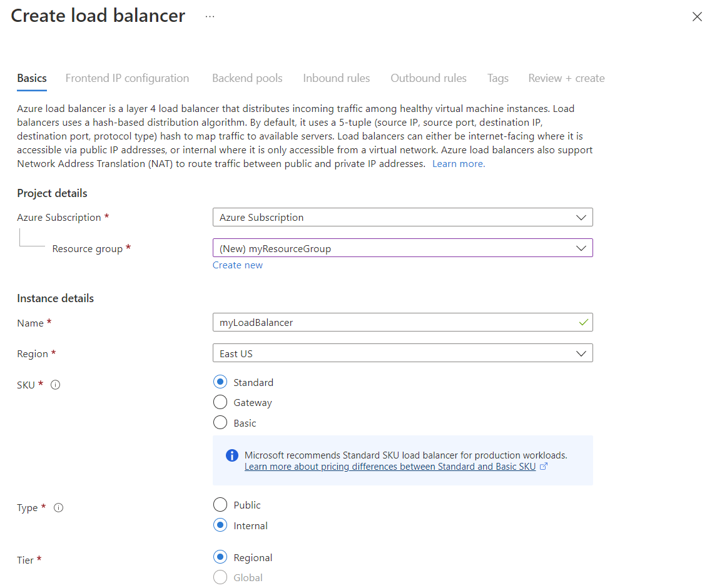
Task: Switch Type to Public
Action: tap(220, 504)
